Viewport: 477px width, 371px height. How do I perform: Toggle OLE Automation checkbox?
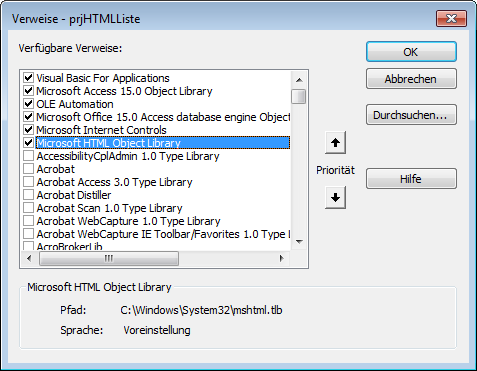tap(28, 104)
